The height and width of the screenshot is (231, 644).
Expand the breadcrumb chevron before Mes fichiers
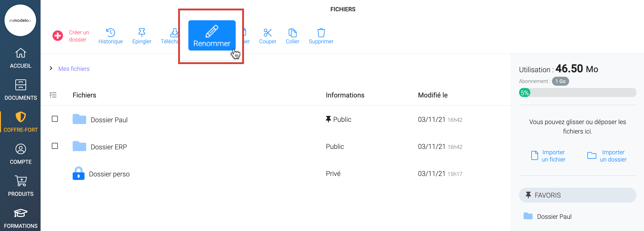[x=51, y=69]
